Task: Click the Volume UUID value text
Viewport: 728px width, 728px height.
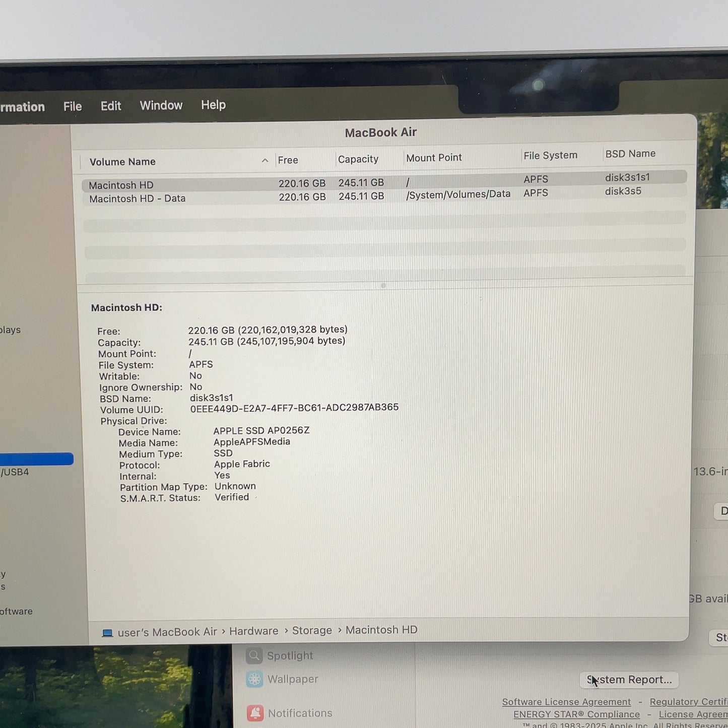Action: click(x=294, y=407)
